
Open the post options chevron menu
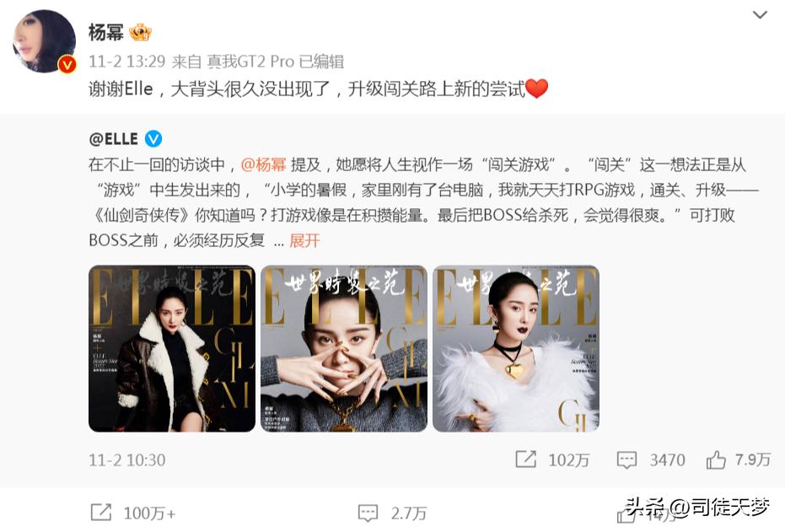[760, 15]
